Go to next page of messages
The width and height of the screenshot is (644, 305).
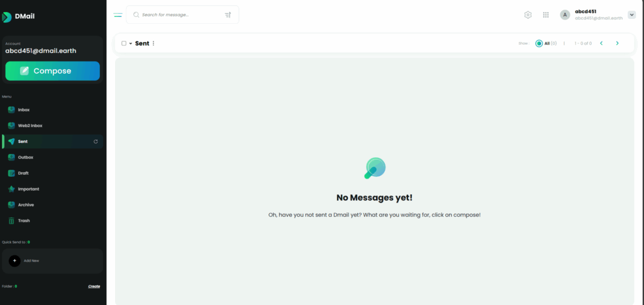click(x=617, y=43)
